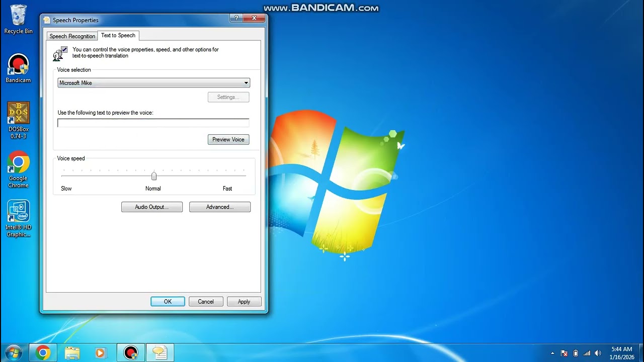Close the Speech Properties dialog
Viewport: 644px width, 362px height.
[254, 18]
